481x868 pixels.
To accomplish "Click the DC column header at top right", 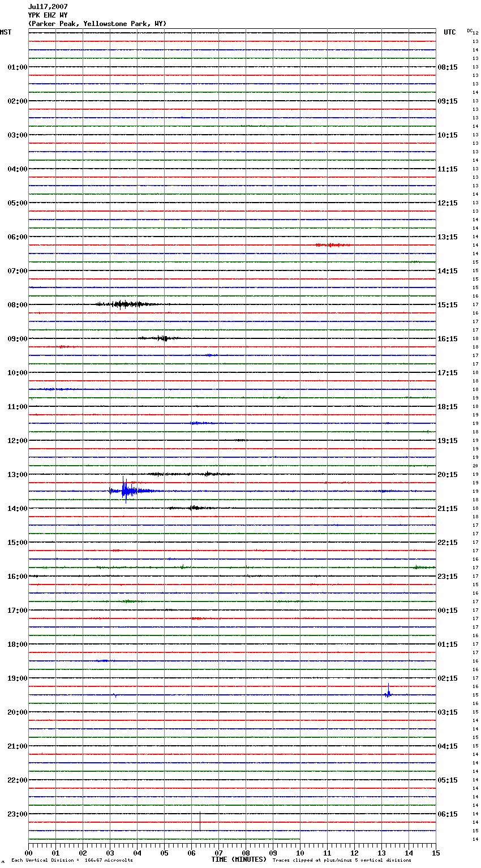I will point(470,31).
